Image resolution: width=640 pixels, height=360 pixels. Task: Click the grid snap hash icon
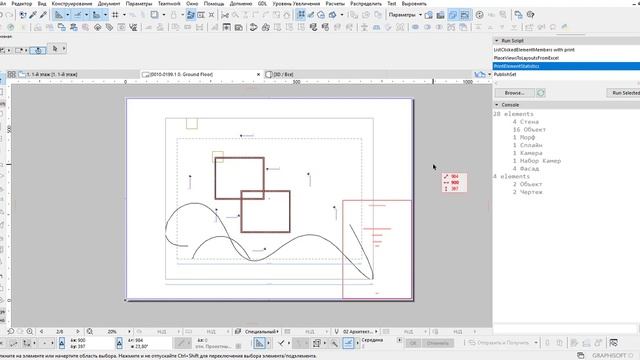(x=115, y=15)
